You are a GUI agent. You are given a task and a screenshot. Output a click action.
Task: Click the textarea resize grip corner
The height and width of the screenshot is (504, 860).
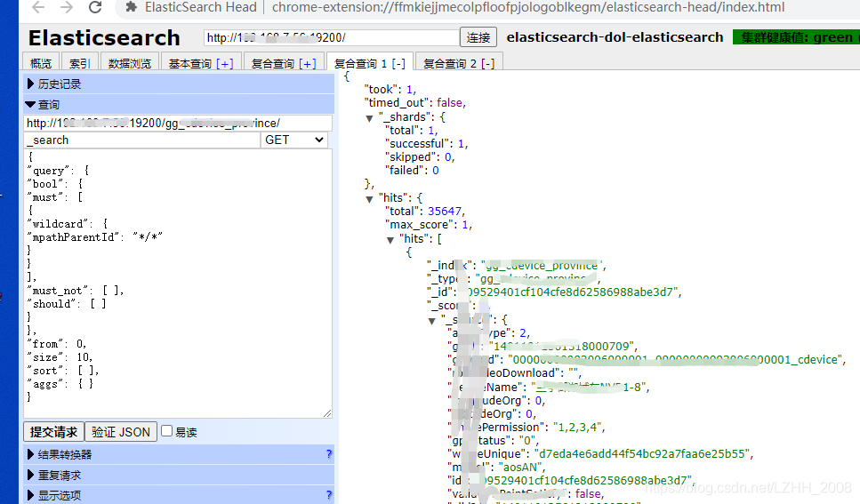pyautogui.click(x=327, y=413)
